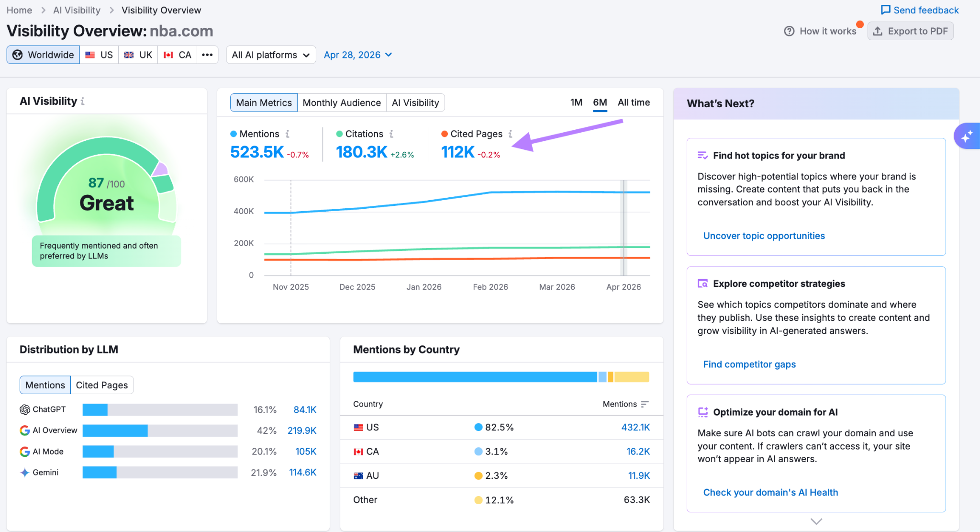
Task: Click the Optimize your domain card icon
Action: point(702,412)
